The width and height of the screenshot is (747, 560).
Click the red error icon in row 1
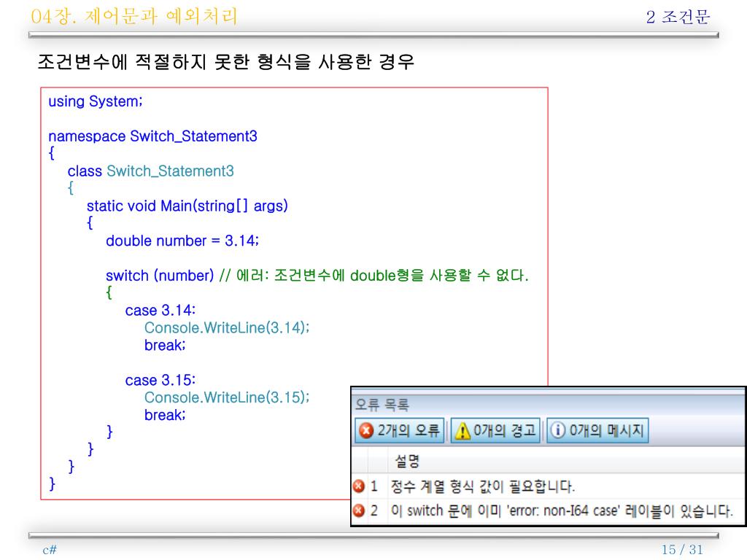click(x=359, y=486)
